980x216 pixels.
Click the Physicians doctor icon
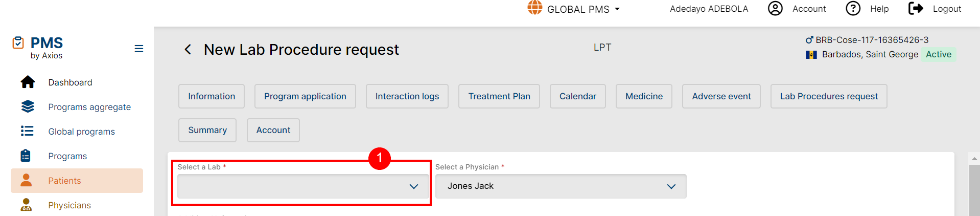click(x=26, y=205)
